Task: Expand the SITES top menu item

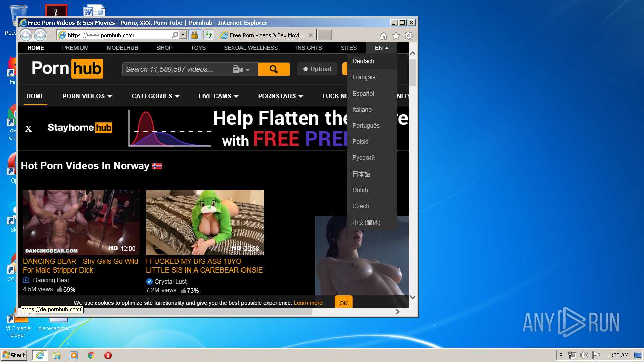Action: (x=349, y=48)
